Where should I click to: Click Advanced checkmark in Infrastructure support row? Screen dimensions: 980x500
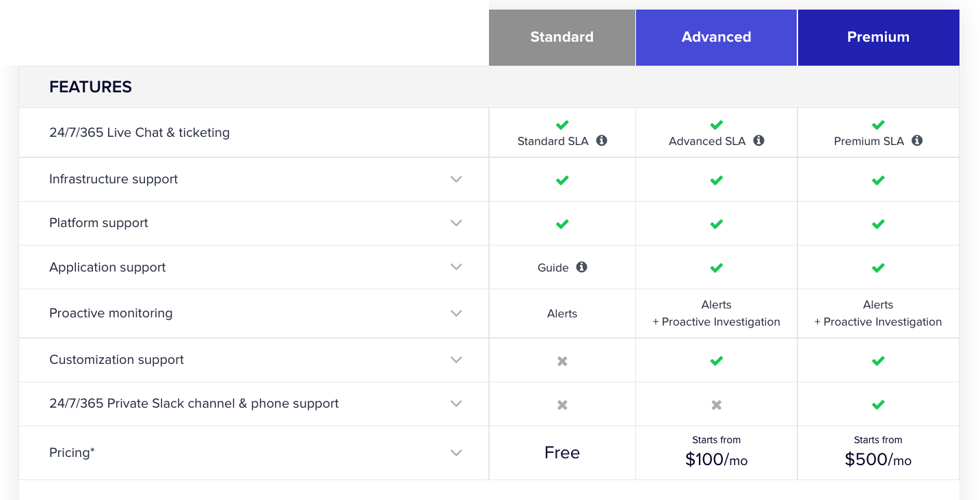point(716,181)
